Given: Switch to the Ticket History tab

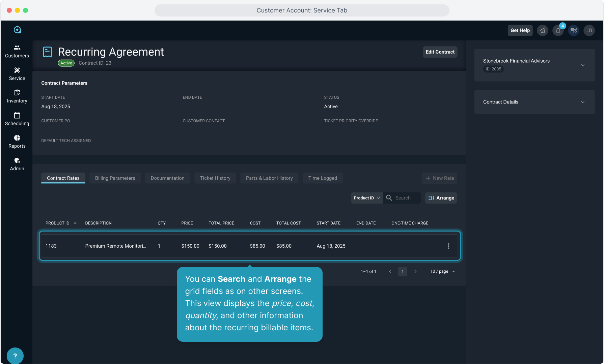Looking at the screenshot, I should click(x=215, y=178).
